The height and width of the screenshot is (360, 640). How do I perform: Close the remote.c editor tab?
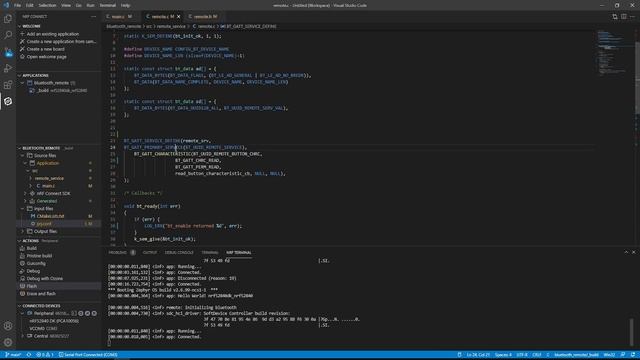click(x=178, y=17)
